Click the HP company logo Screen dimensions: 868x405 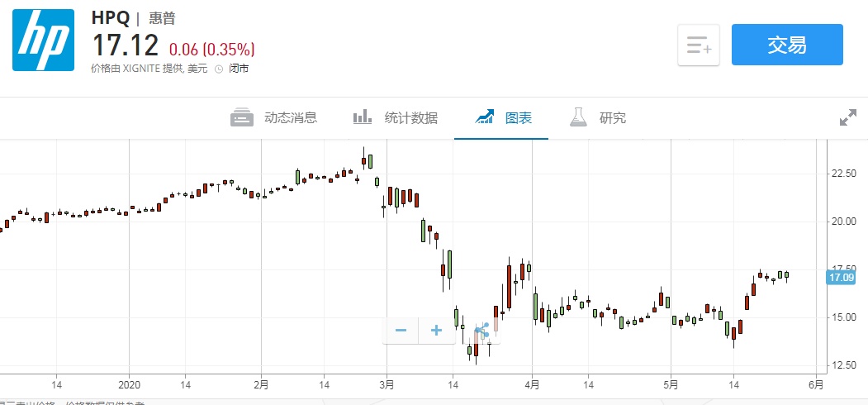coord(43,40)
